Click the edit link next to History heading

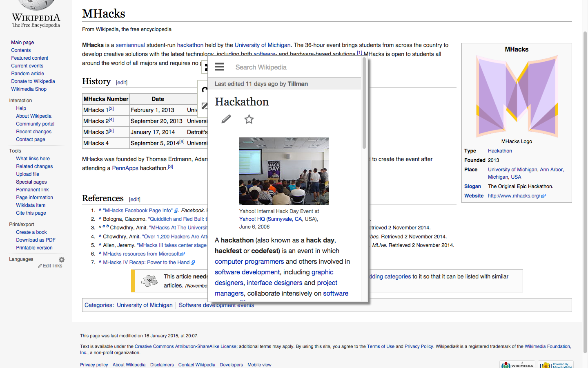pyautogui.click(x=122, y=83)
